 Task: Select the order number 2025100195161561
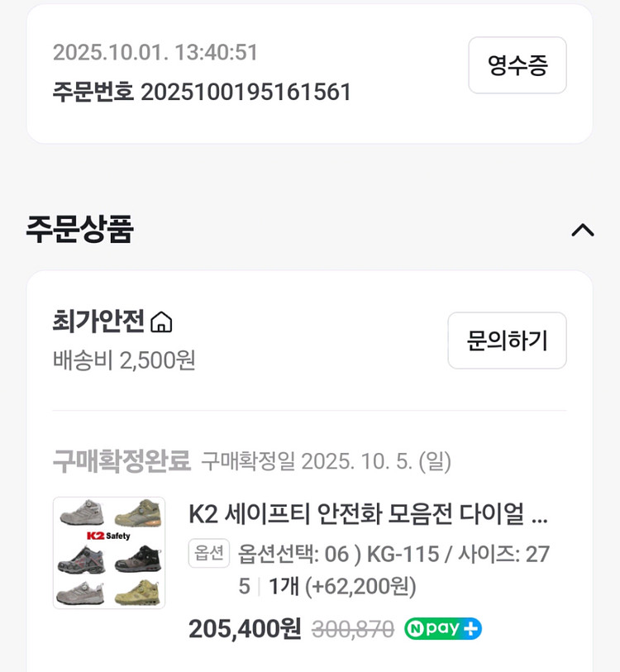click(x=246, y=92)
